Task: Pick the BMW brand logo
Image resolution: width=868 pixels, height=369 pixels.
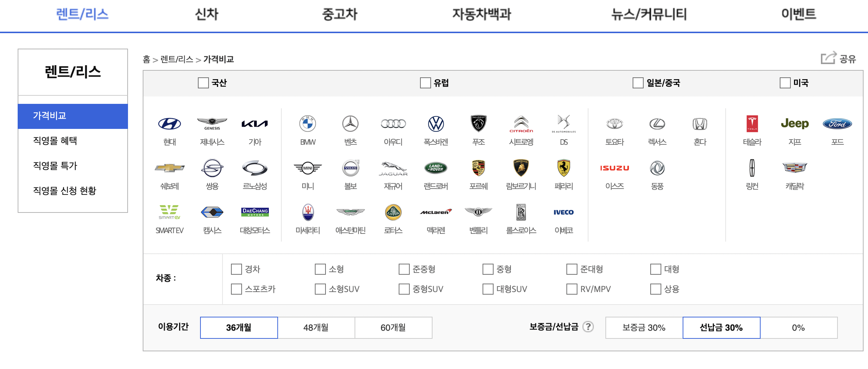Action: 308,124
